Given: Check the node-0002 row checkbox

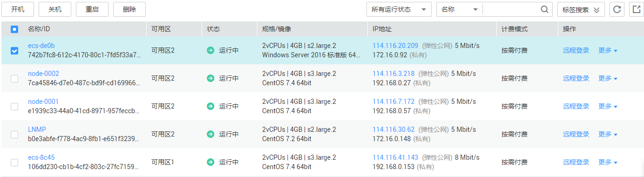Looking at the screenshot, I should (x=14, y=79).
